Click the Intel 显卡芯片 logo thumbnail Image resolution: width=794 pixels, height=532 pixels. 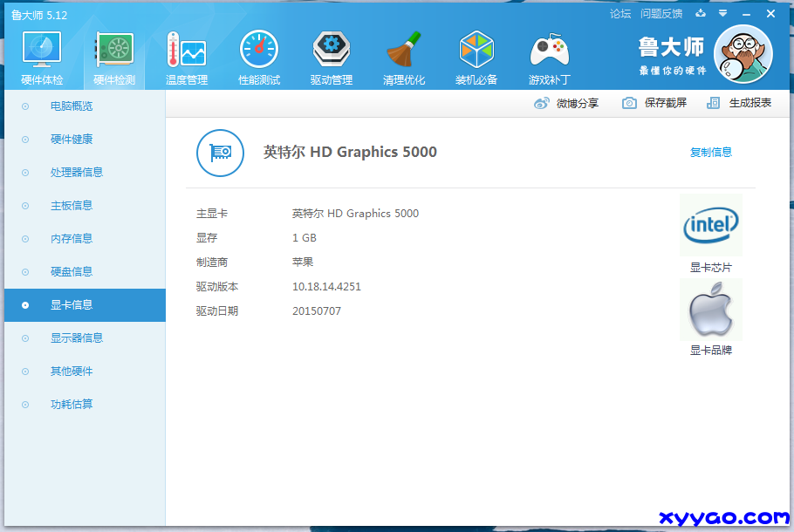click(710, 226)
